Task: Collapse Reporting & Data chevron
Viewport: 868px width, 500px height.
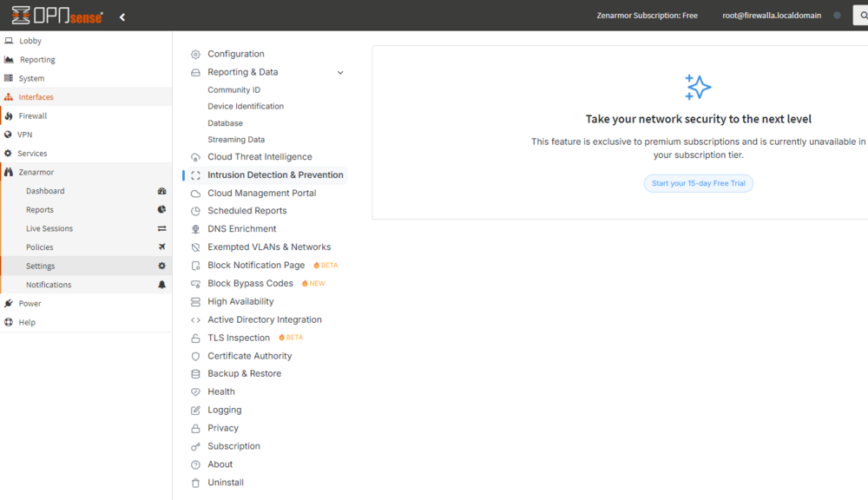Action: (x=340, y=73)
